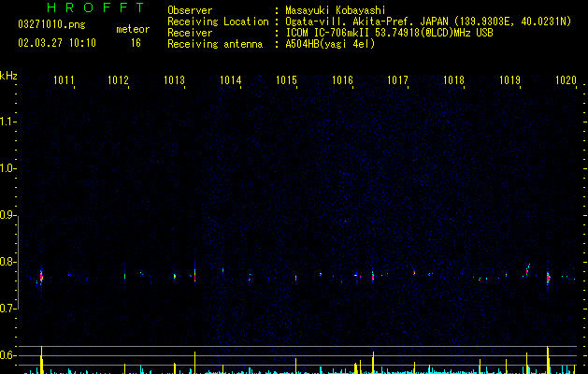
Task: Select the A504HB(yagi 4el) antenna text
Action: point(330,44)
